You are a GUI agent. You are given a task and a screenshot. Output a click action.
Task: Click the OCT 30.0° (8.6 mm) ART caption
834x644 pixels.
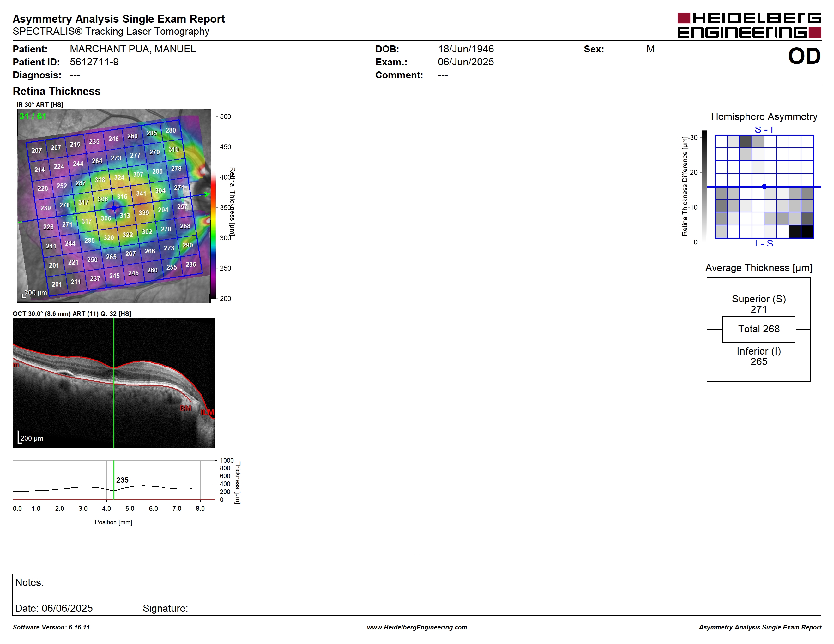(x=72, y=314)
